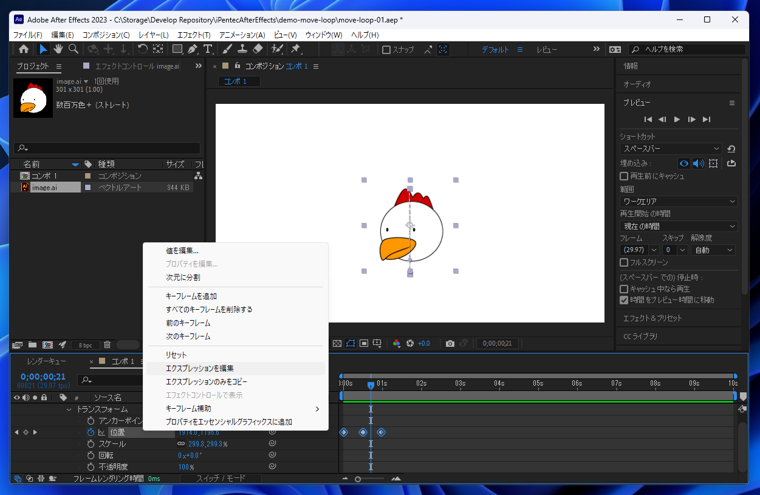Select the Pen tool
The height and width of the screenshot is (495, 760).
point(192,49)
